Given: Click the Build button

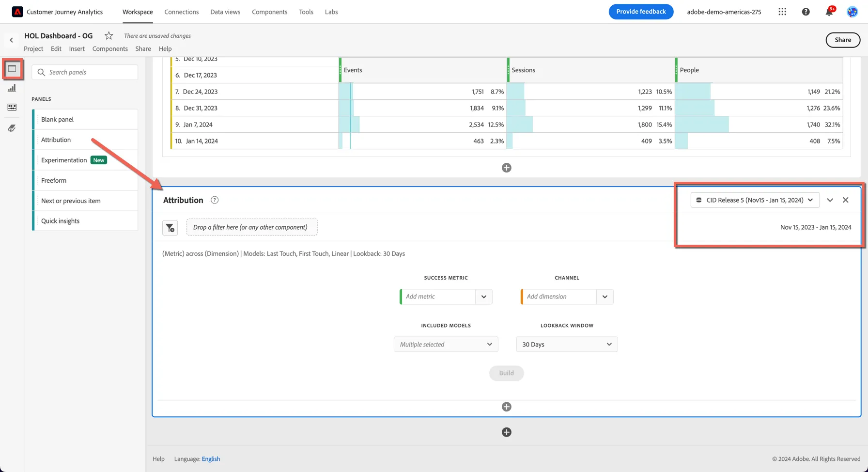Looking at the screenshot, I should (507, 373).
